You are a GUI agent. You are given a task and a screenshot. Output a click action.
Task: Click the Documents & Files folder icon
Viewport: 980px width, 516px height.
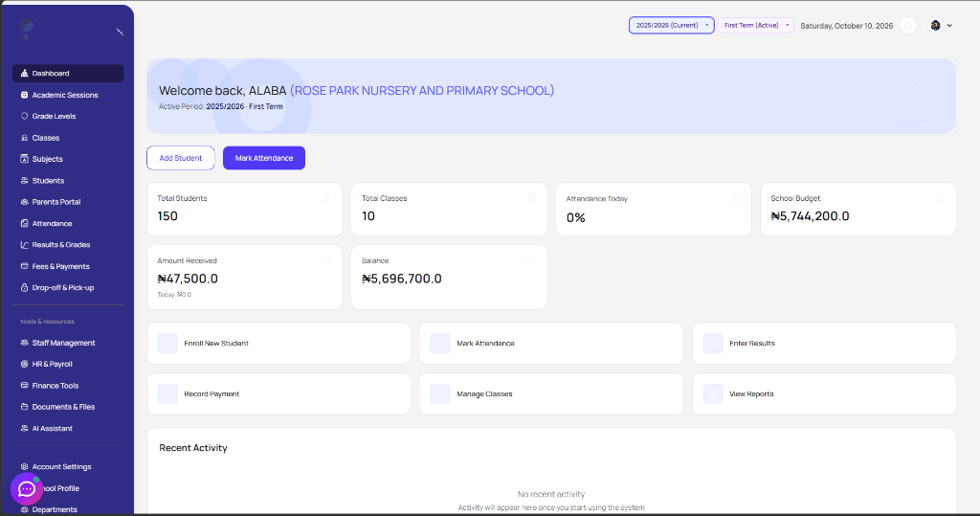[24, 407]
